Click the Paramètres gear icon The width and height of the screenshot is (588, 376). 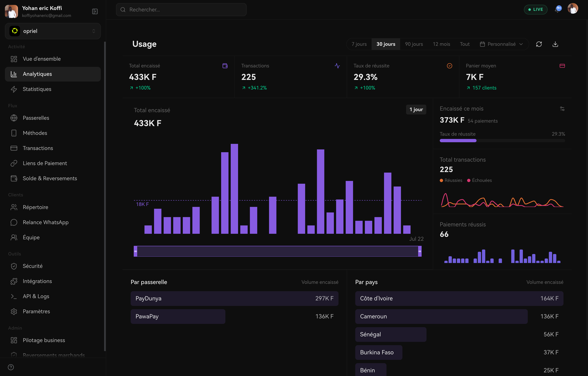click(x=14, y=311)
